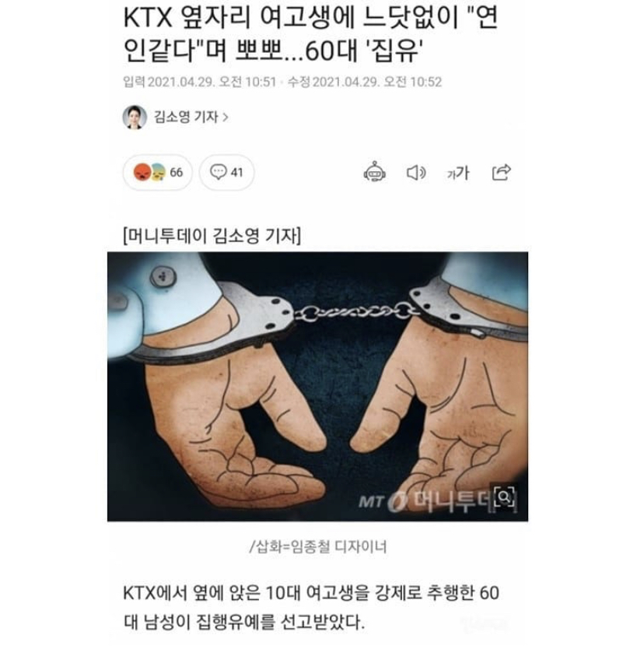Open the handcuffed hands illustration
644x649 pixels.
tap(317, 386)
